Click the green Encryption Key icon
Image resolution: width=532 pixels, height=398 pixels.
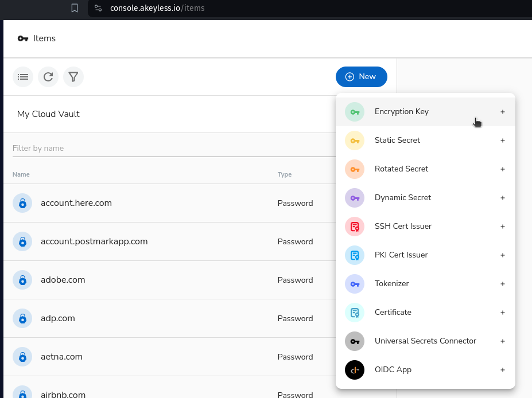355,112
